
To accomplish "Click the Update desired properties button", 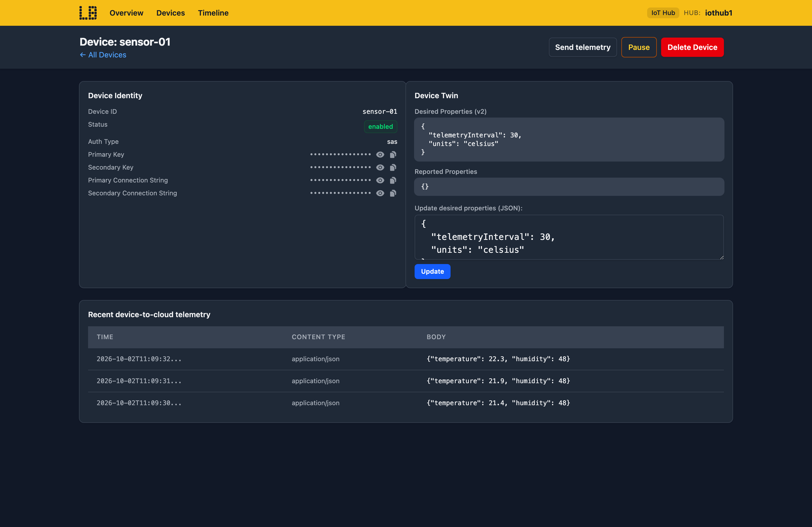I will 432,271.
